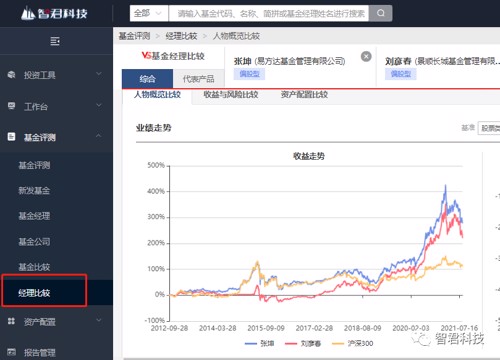This screenshot has height=360, width=500.
Task: Open the 基准 benchmark dropdown
Action: (x=489, y=128)
